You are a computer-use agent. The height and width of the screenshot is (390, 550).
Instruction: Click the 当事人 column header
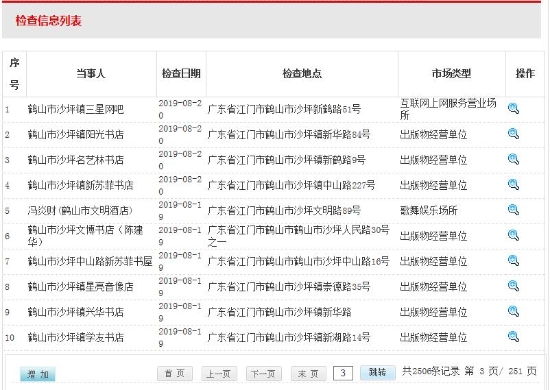click(91, 74)
